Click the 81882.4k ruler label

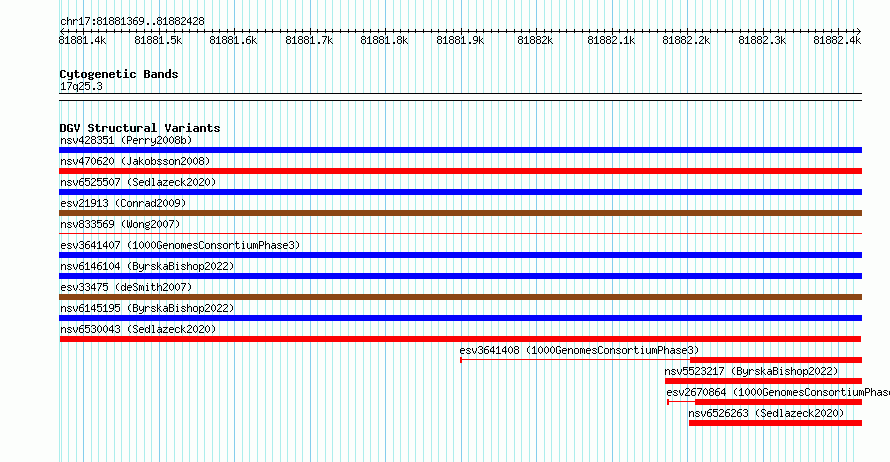tap(837, 40)
